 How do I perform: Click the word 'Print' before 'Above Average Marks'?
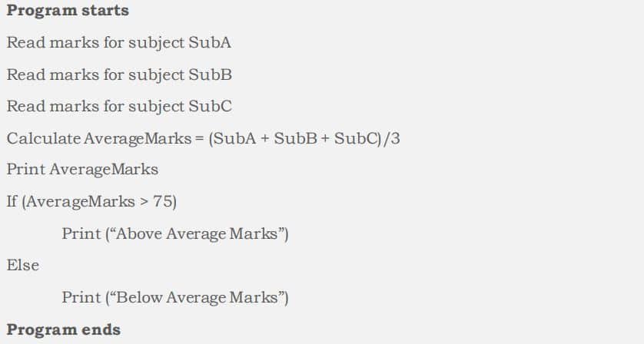coord(81,233)
